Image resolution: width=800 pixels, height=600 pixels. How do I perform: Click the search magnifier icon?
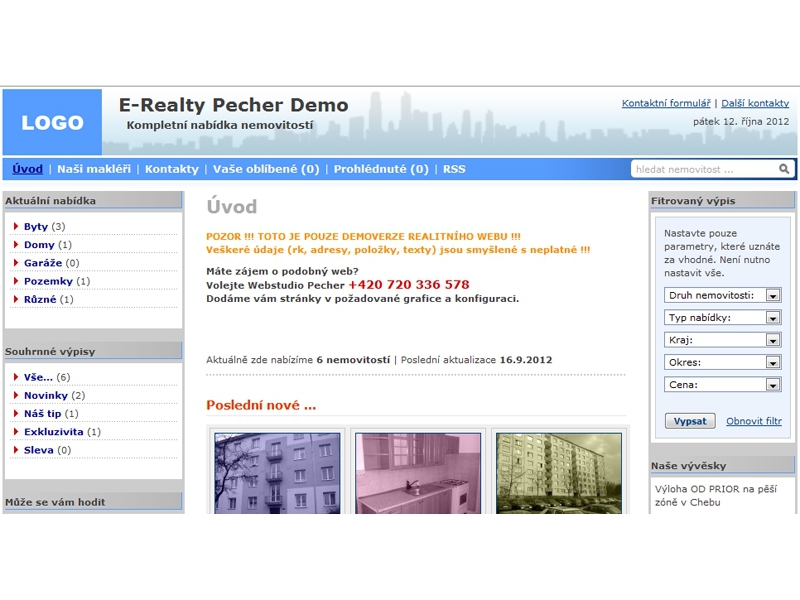(x=785, y=169)
